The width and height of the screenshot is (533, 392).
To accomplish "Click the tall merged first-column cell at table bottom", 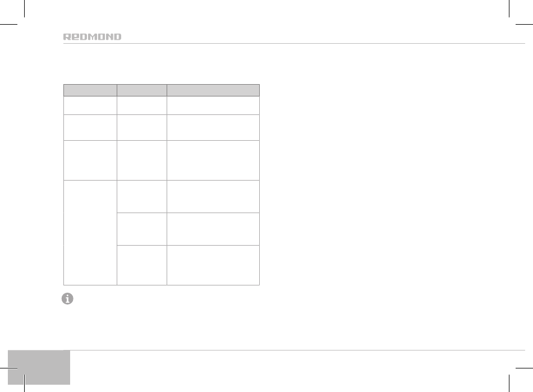I will pyautogui.click(x=90, y=233).
